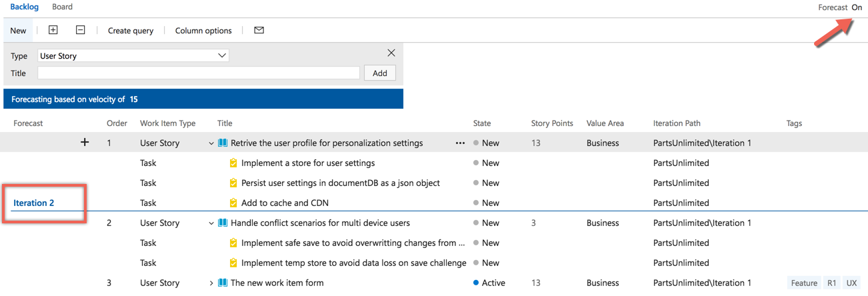Click the collapse all minus icon in toolbar
The height and width of the screenshot is (296, 868).
click(x=80, y=30)
